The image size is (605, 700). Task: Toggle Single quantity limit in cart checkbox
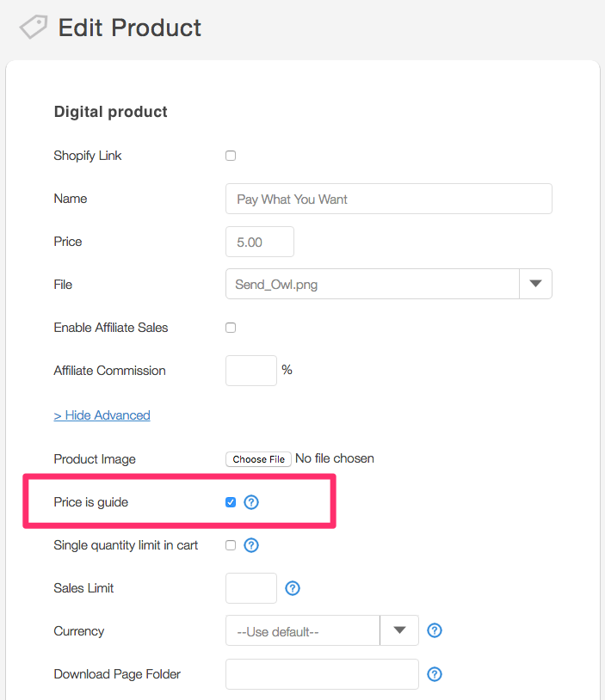[x=231, y=545]
